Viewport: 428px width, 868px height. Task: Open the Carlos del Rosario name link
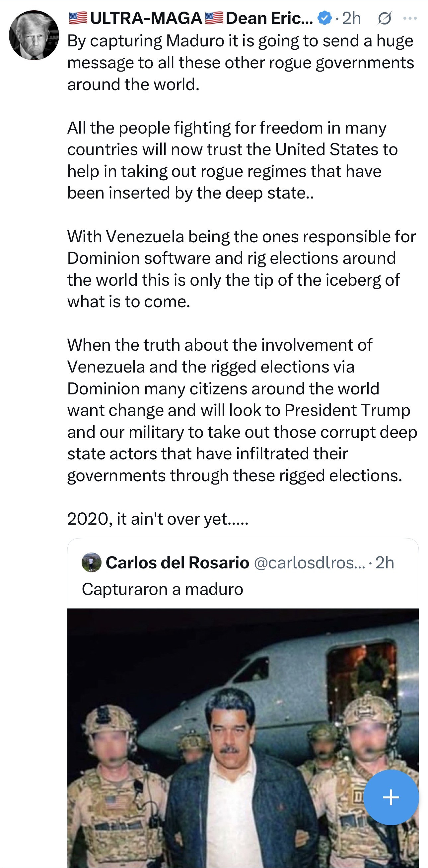click(x=178, y=562)
